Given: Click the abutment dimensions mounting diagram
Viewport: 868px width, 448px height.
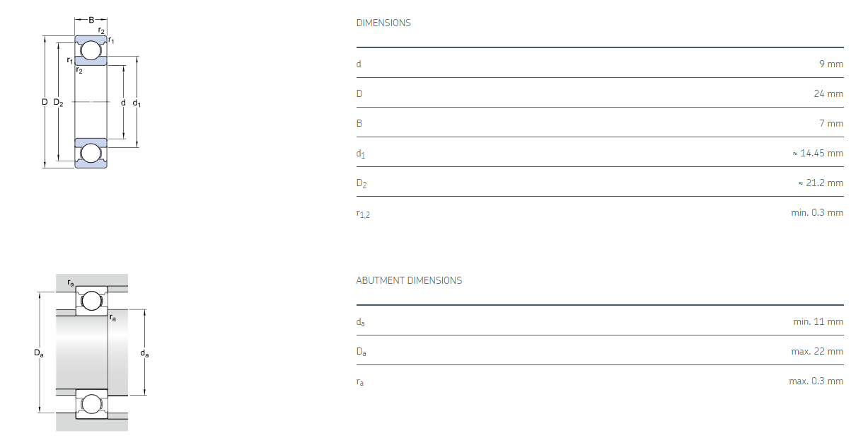Looking at the screenshot, I should click(x=92, y=352).
